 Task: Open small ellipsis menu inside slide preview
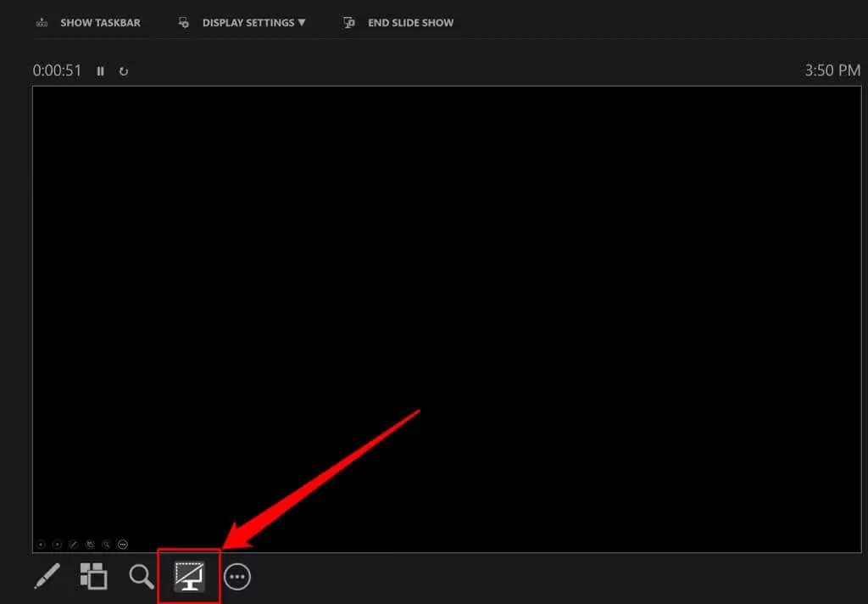click(123, 545)
